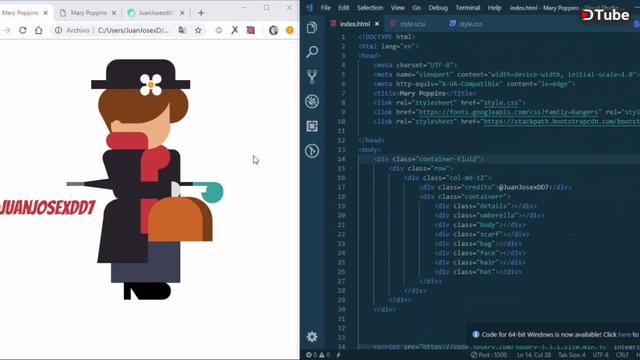Open the Edit menu in VS Code

344,8
